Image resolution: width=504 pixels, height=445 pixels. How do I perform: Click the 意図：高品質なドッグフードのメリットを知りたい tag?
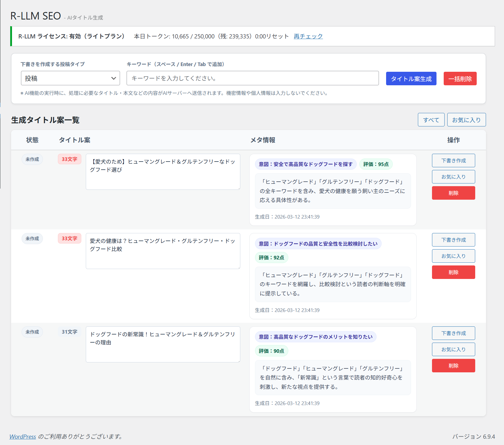(x=316, y=337)
